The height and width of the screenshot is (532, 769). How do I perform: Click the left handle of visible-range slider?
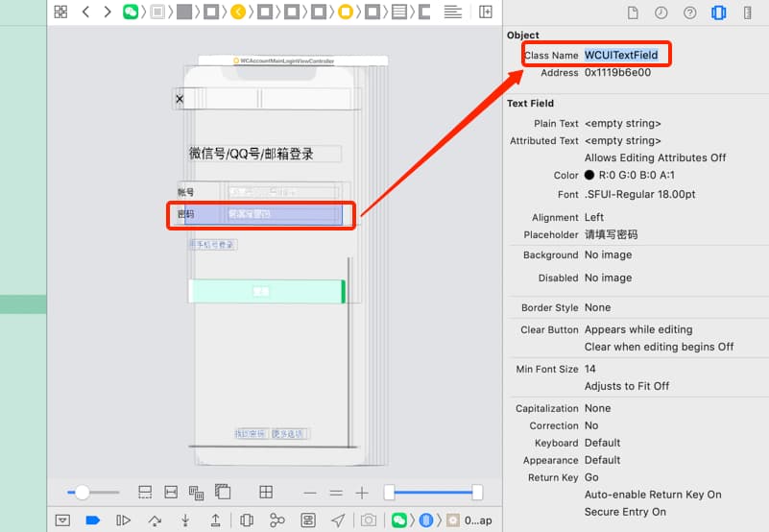click(x=390, y=493)
